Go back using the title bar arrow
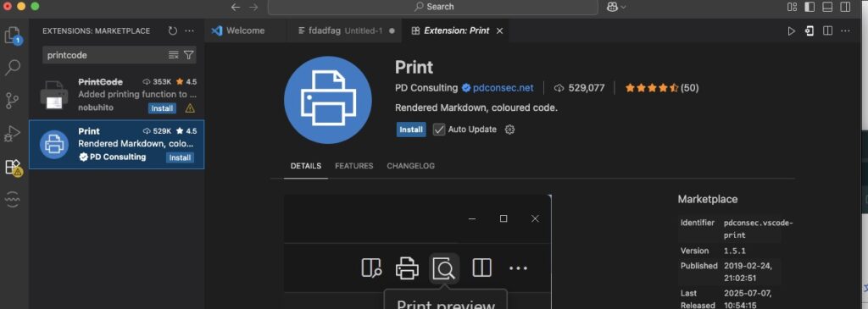The width and height of the screenshot is (868, 309). (x=236, y=7)
